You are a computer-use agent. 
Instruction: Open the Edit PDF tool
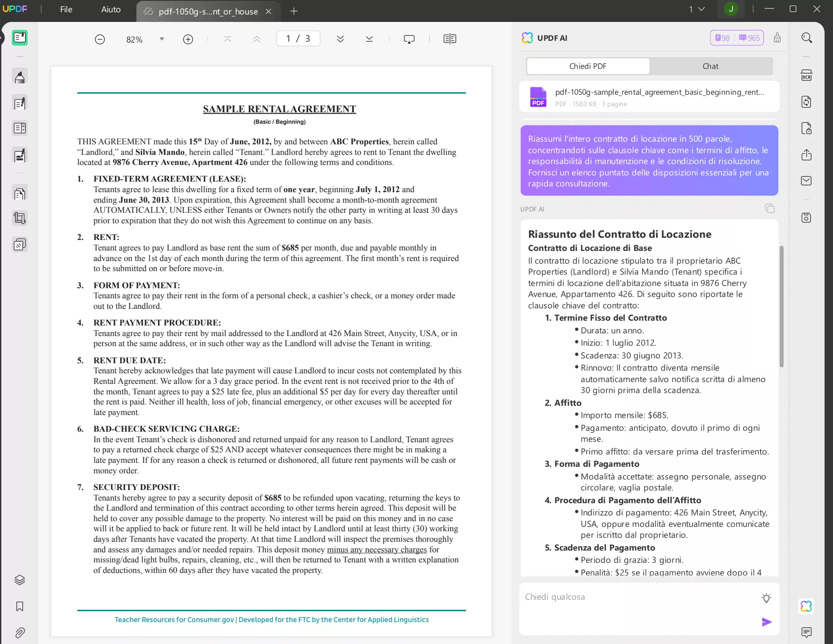click(x=20, y=104)
